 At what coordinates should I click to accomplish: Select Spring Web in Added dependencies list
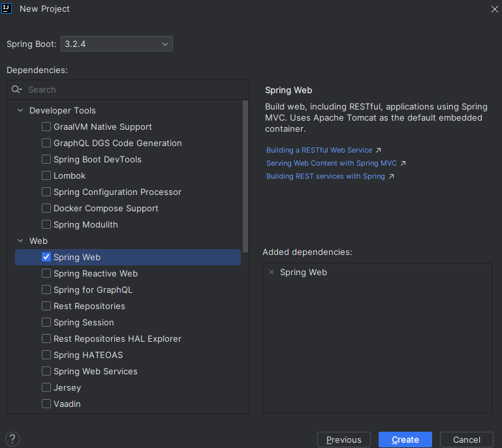[303, 272]
